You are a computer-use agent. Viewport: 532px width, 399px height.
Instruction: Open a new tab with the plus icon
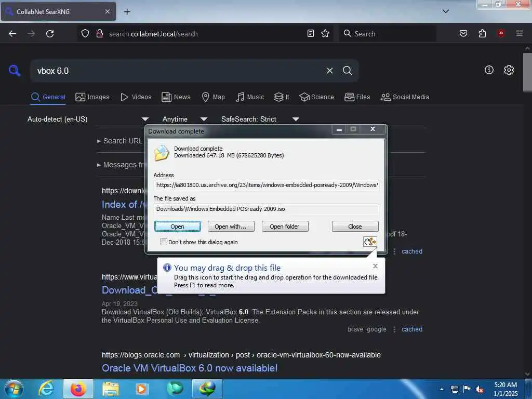(x=127, y=12)
